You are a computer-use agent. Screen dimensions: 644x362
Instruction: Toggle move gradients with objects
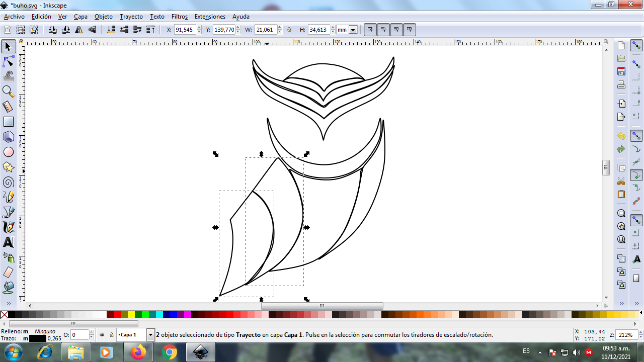click(396, 30)
